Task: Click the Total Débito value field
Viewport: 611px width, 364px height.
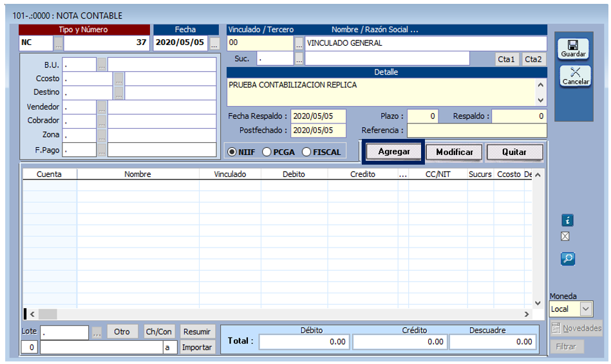Action: click(x=305, y=341)
